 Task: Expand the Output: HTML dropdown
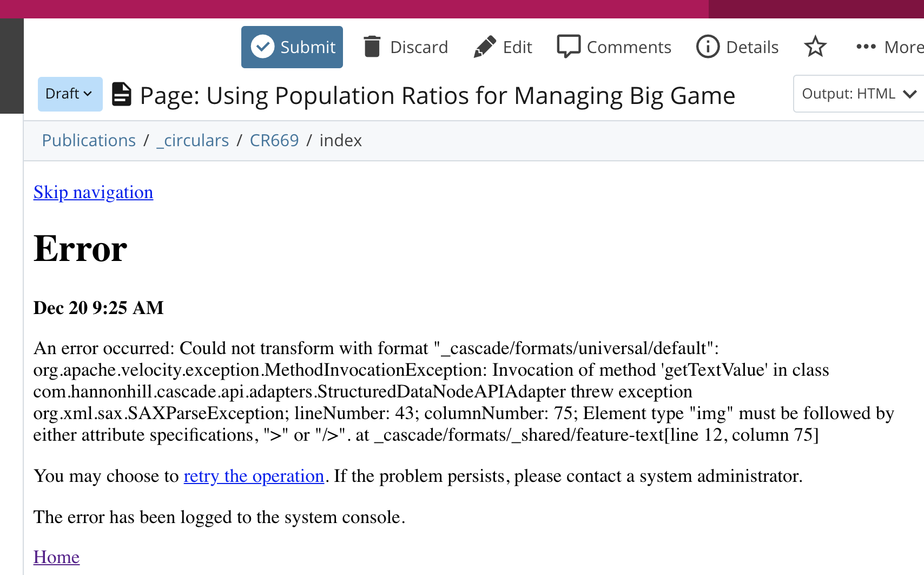coord(848,94)
